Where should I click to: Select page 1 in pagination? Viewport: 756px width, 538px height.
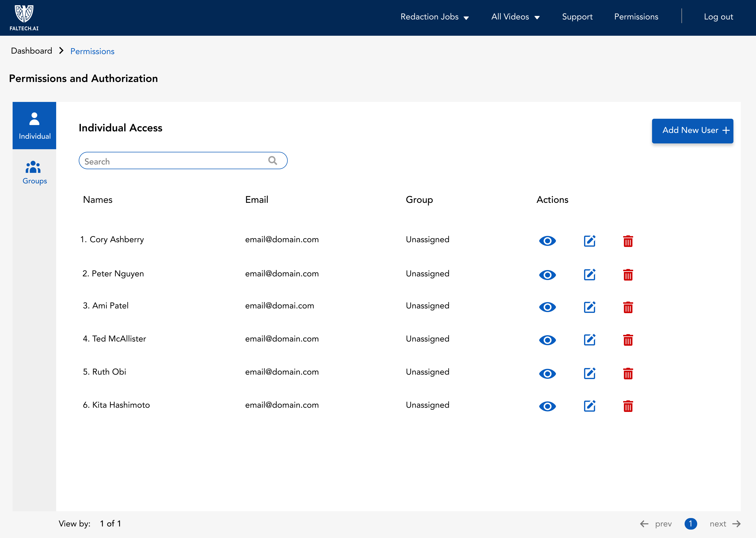690,524
